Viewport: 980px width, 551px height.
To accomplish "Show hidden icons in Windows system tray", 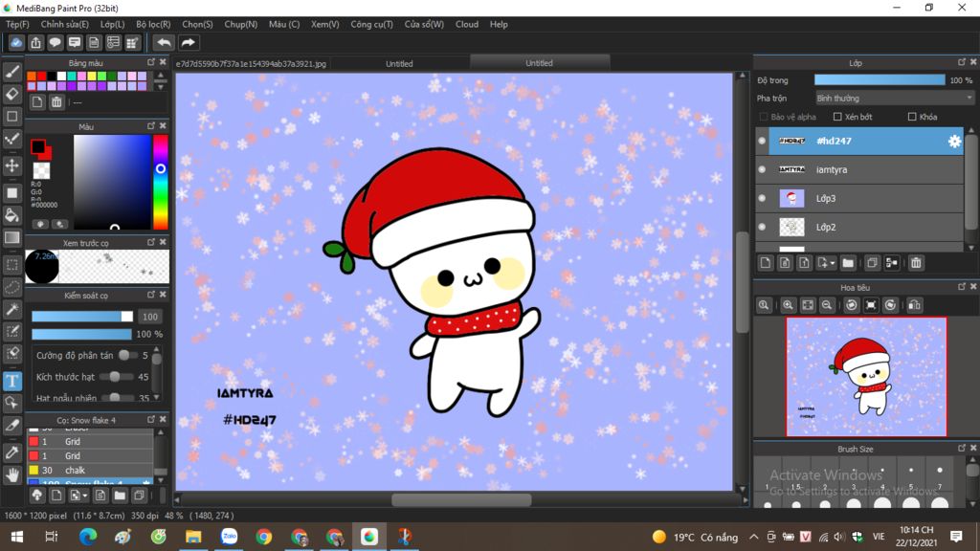I will click(x=754, y=537).
